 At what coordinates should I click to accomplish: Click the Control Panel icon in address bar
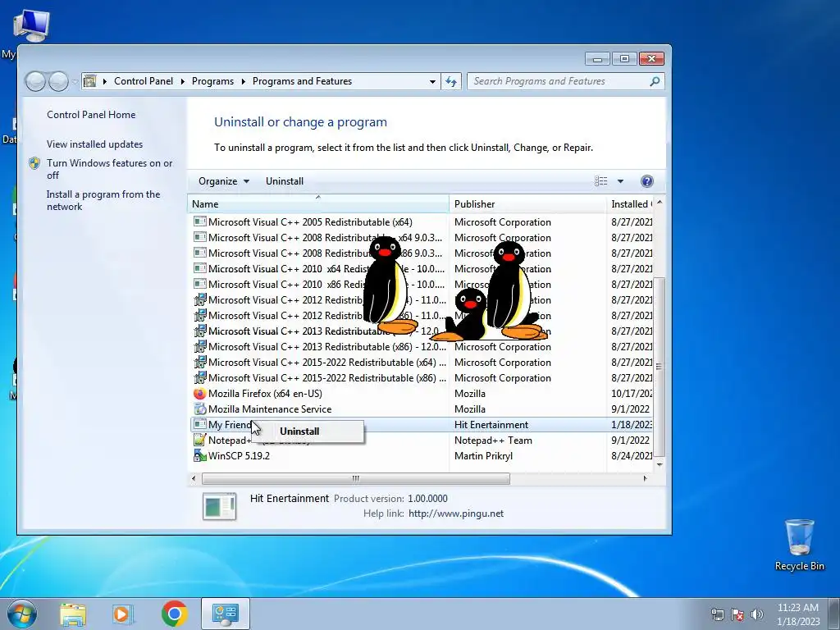(90, 81)
